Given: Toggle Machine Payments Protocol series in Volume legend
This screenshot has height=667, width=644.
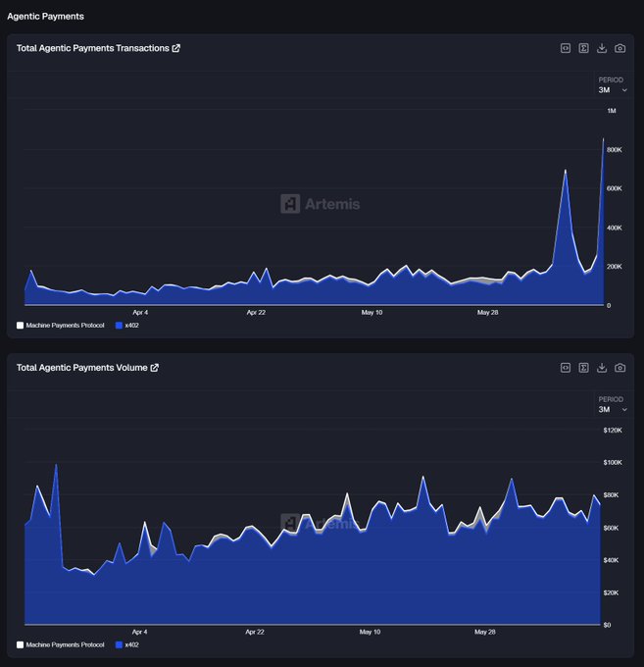Looking at the screenshot, I should click(x=61, y=644).
